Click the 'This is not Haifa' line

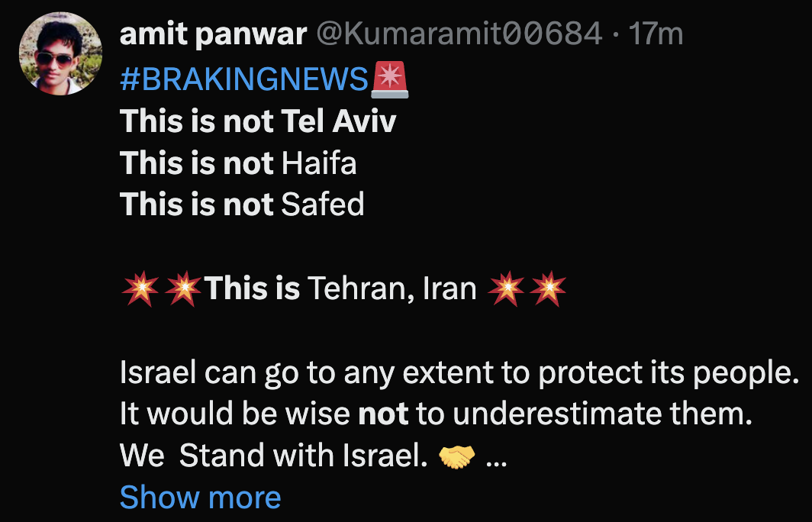[x=238, y=163]
